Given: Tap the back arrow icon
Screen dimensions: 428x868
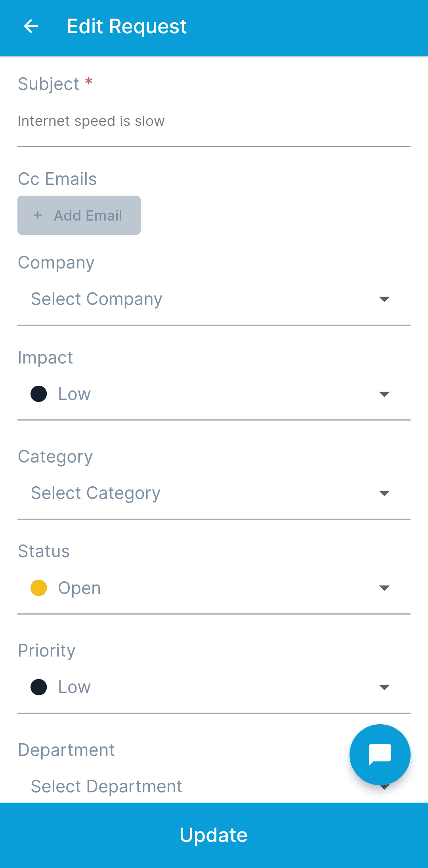Looking at the screenshot, I should click(x=31, y=27).
